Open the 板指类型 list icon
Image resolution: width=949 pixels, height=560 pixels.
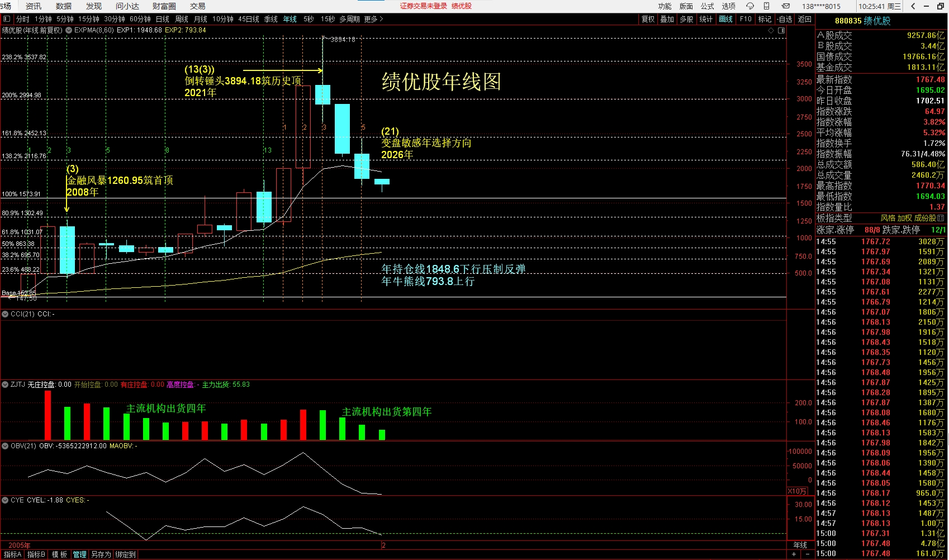pos(941,218)
